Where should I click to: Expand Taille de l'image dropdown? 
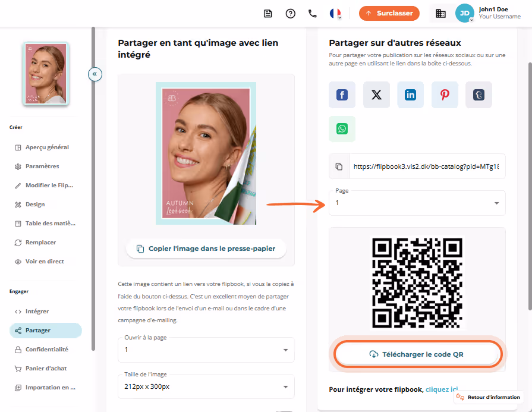(x=206, y=386)
